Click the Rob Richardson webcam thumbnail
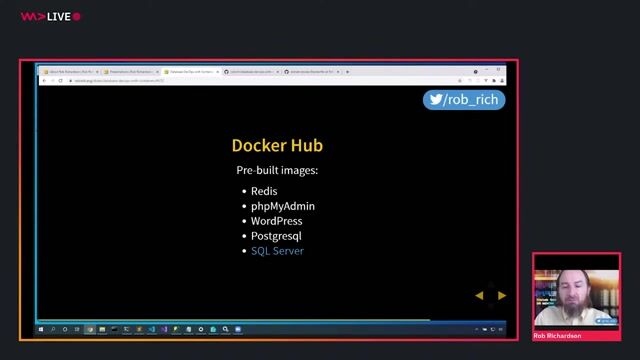Image resolution: width=640 pixels, height=360 pixels. pyautogui.click(x=576, y=297)
